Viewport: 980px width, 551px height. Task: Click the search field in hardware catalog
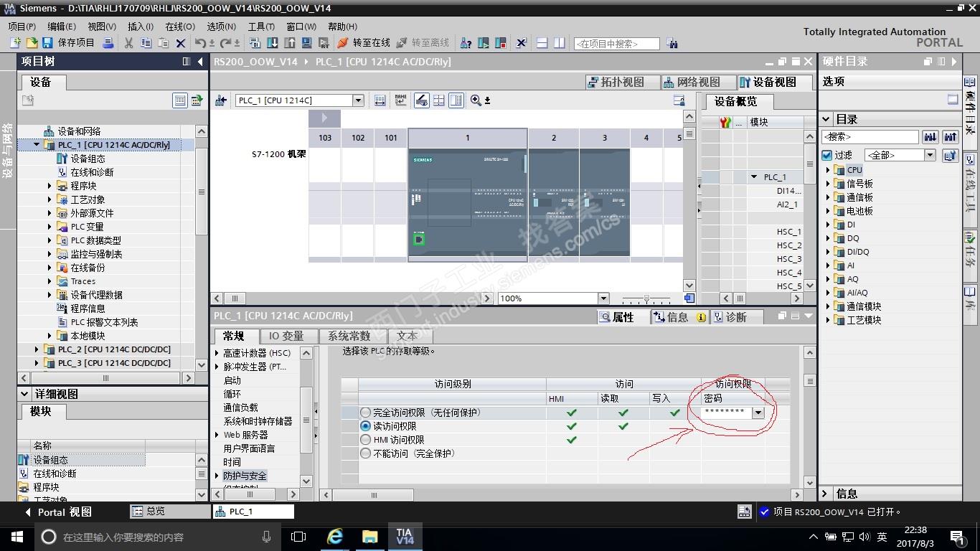click(x=870, y=136)
